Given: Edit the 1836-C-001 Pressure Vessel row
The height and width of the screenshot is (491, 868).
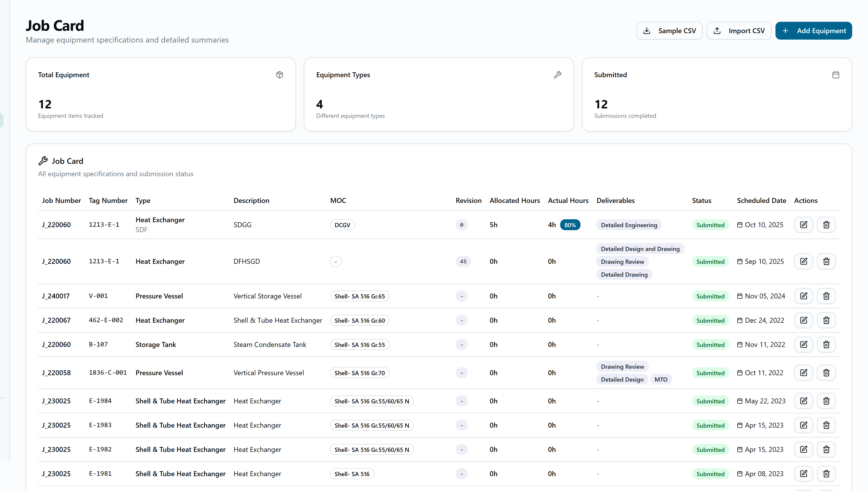Looking at the screenshot, I should [803, 373].
